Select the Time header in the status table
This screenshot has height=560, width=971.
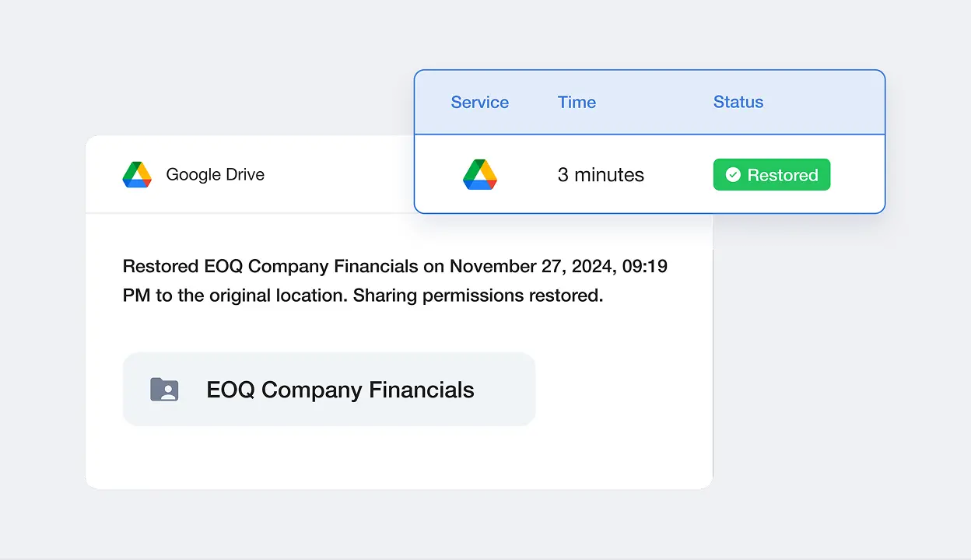click(576, 102)
